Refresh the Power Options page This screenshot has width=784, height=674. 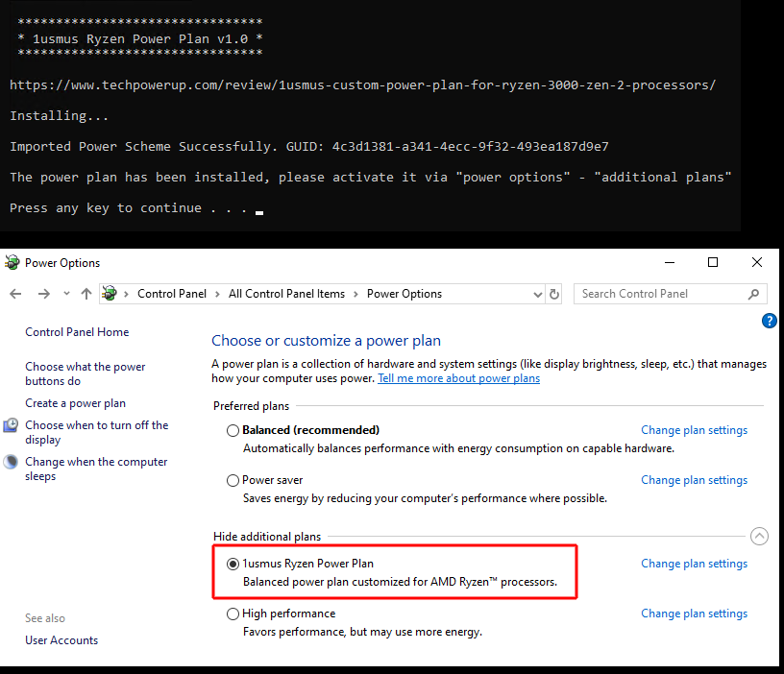(554, 294)
